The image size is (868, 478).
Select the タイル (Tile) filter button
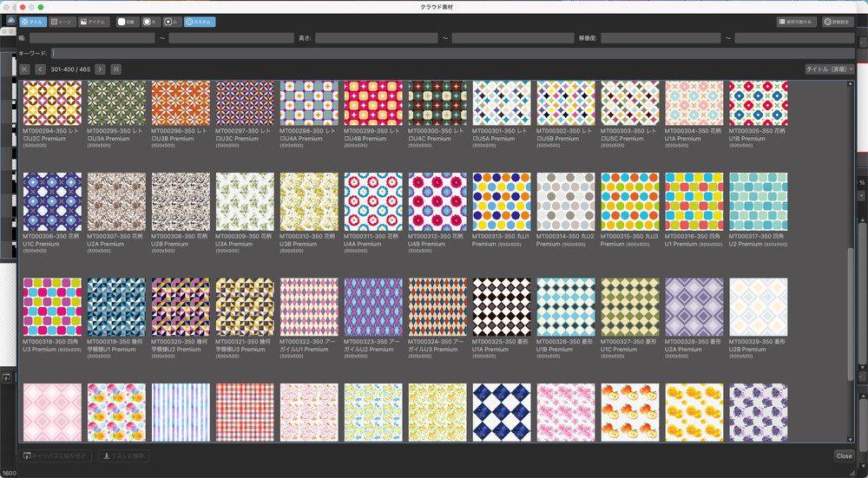(x=32, y=22)
